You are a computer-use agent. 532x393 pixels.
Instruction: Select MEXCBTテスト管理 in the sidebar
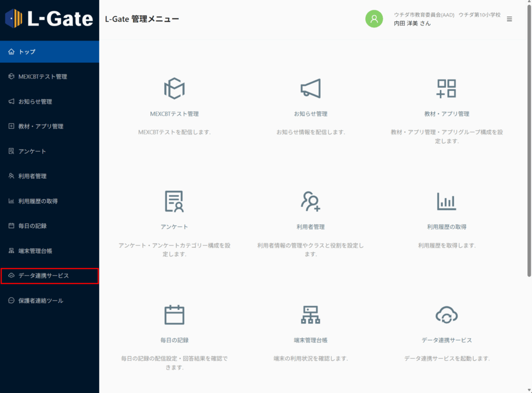pyautogui.click(x=49, y=77)
